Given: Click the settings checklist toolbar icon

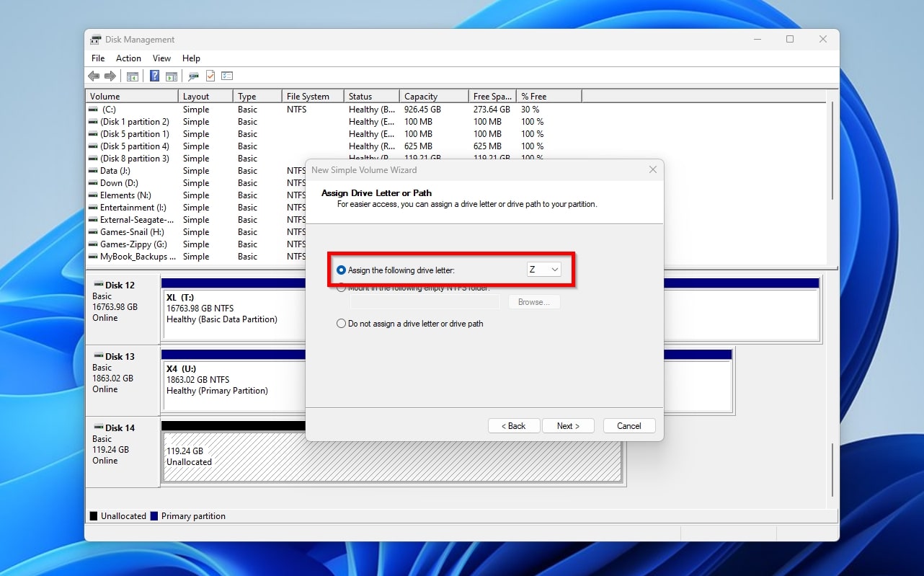Looking at the screenshot, I should point(227,76).
